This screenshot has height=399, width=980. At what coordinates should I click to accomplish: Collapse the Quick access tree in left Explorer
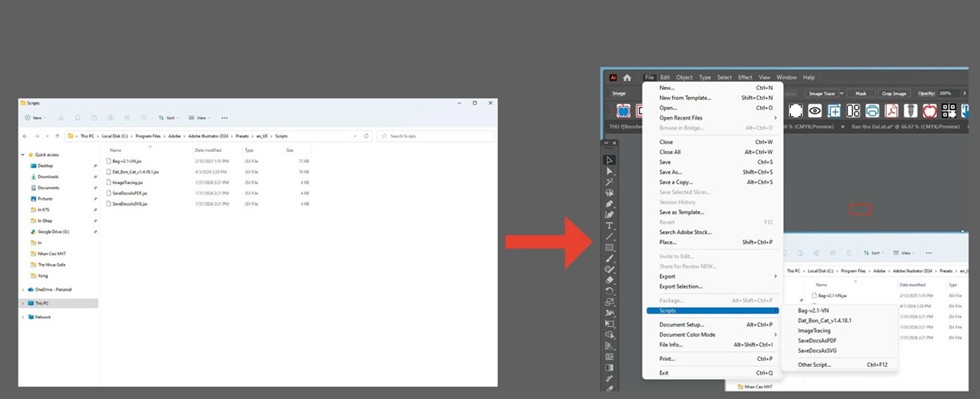coord(24,154)
